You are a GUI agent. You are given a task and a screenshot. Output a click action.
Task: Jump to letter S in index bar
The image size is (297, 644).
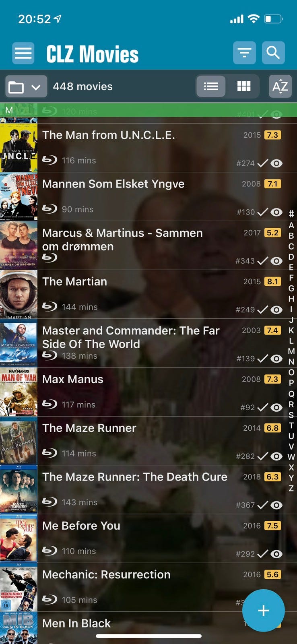tap(291, 415)
